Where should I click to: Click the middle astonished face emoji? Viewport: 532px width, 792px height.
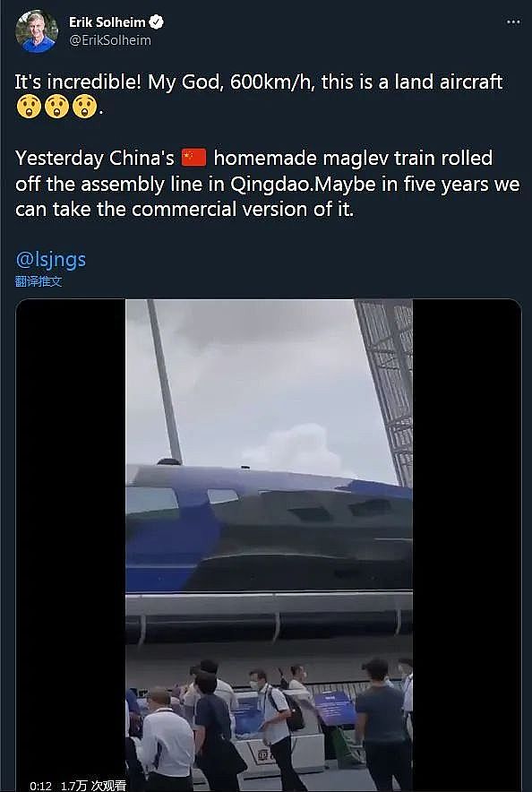coord(56,107)
